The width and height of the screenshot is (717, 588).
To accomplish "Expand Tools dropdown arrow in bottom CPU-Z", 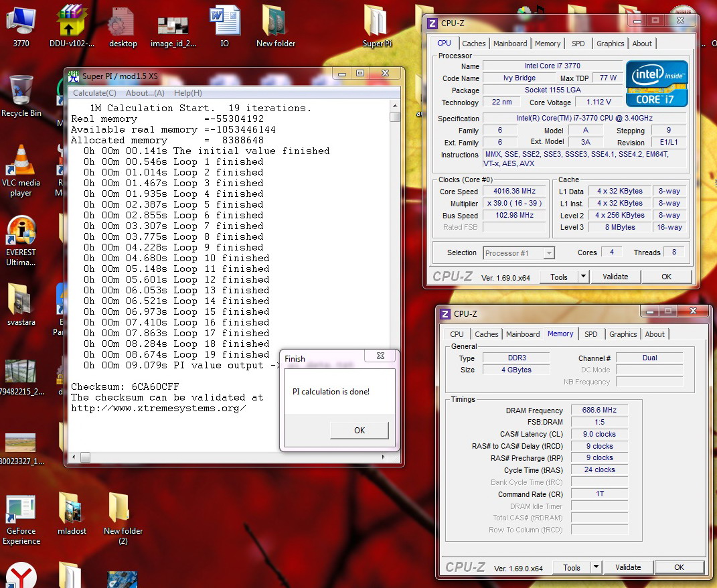I will coord(596,567).
